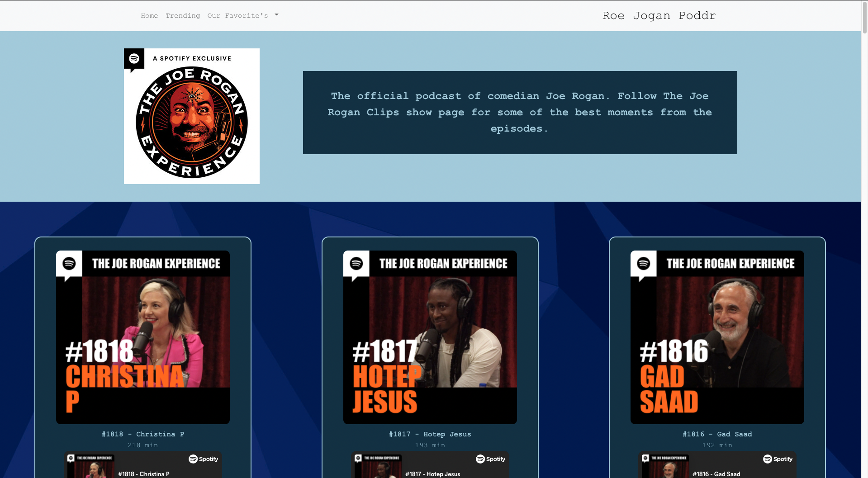Open the #1818 Christina P episode cover
This screenshot has width=868, height=478.
point(143,337)
